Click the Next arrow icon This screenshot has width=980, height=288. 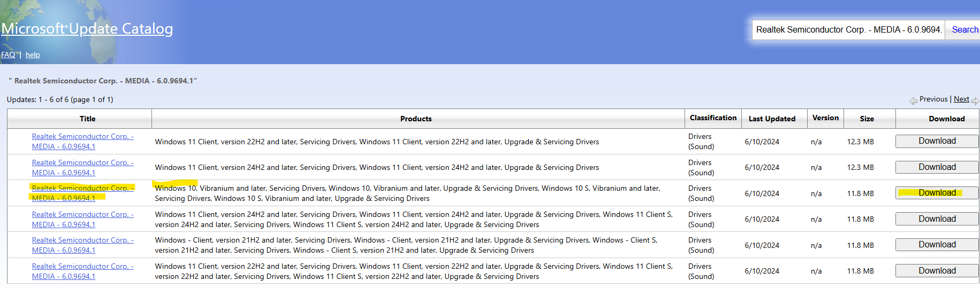(975, 100)
